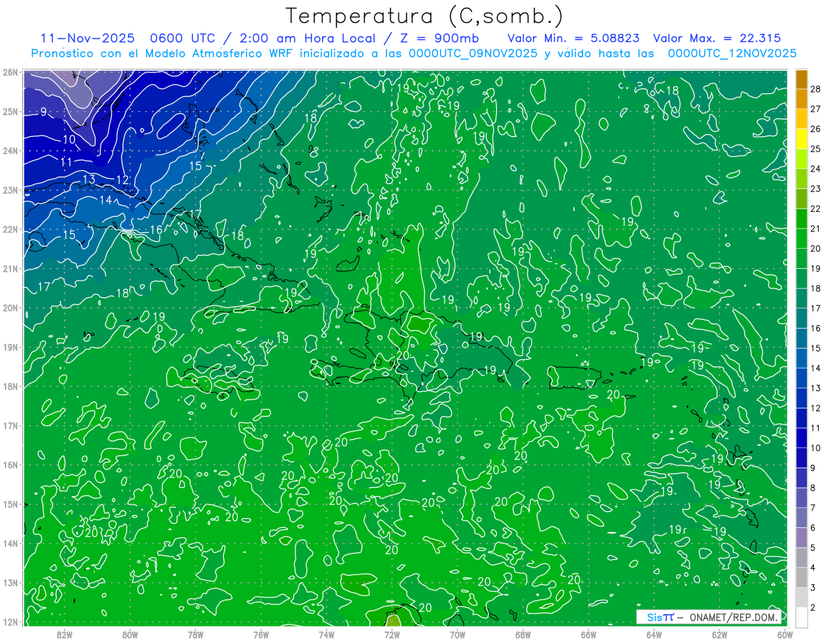Click the '12' contour label on the map
The image size is (834, 644).
pos(122,181)
